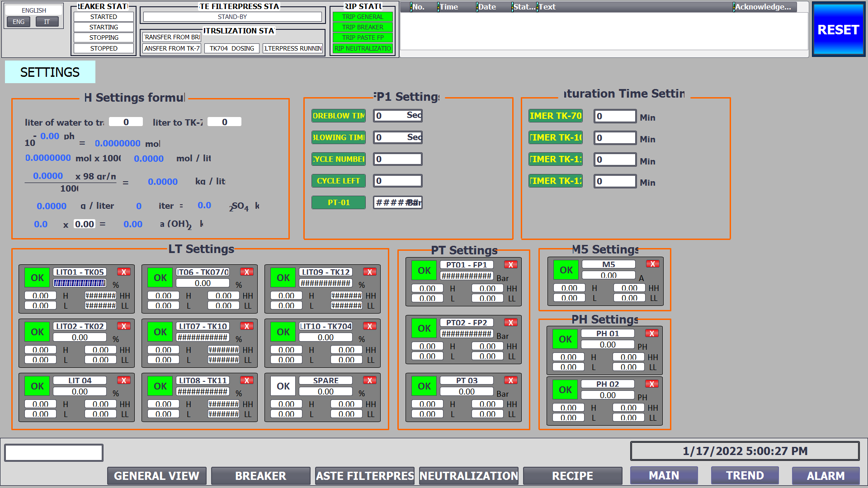Screen dimensions: 868x488
Task: Click red X on PT02 - FP2
Action: click(511, 323)
